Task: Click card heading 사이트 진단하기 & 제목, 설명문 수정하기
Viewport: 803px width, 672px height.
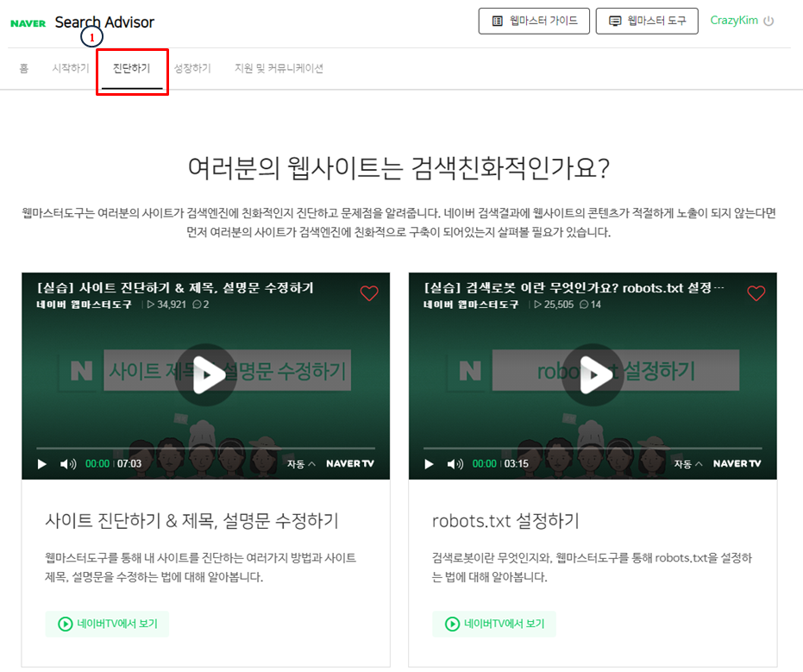Action: pyautogui.click(x=192, y=521)
